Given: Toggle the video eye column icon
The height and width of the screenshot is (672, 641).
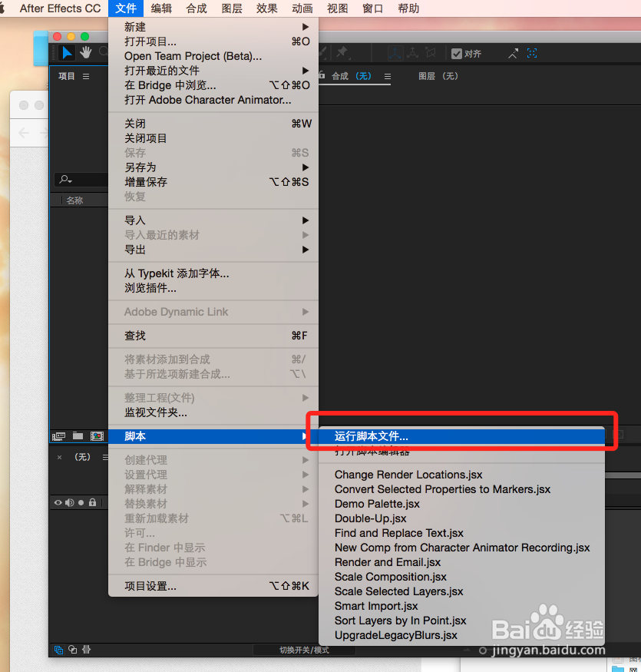Looking at the screenshot, I should click(58, 503).
